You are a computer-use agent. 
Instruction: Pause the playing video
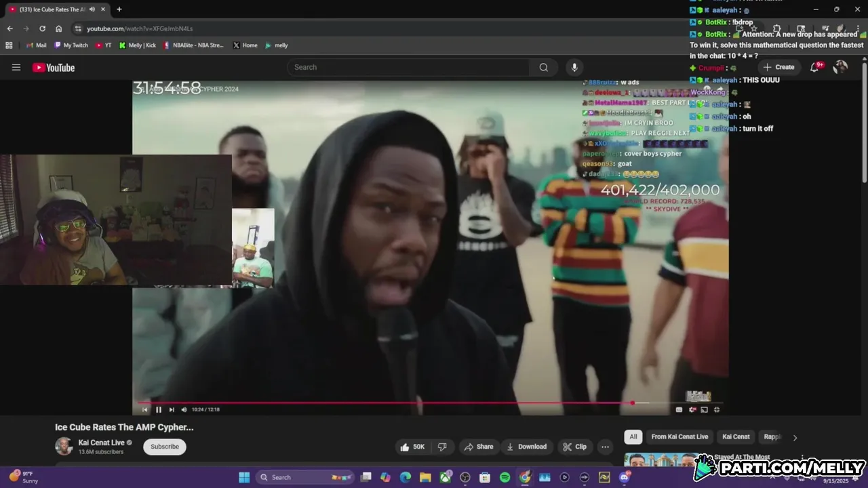159,409
